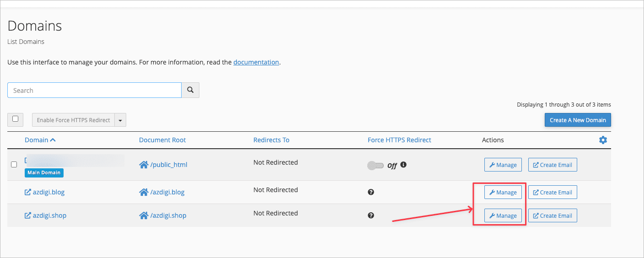Tick the main domain row checkbox
Screen dimensions: 644x258
(x=14, y=165)
